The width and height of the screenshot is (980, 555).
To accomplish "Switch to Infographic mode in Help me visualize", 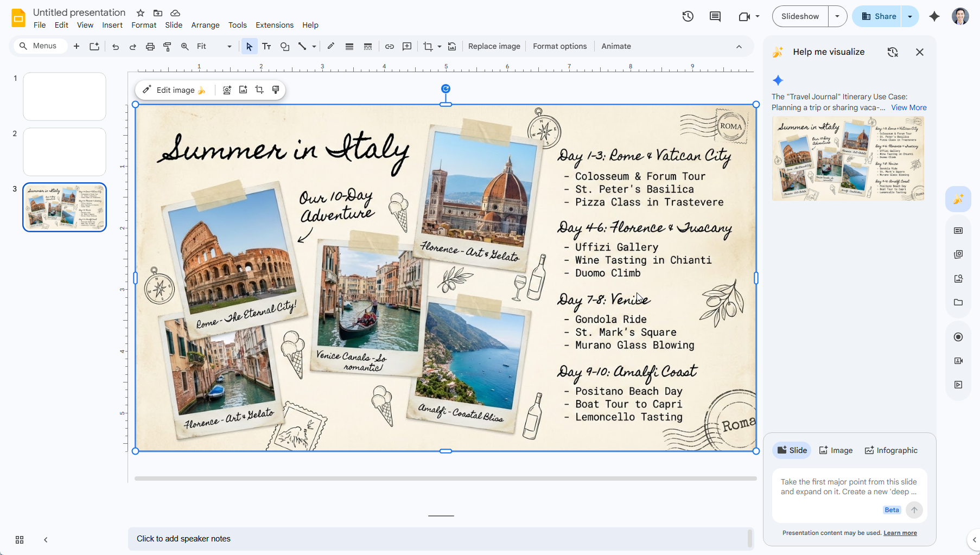I will point(890,450).
